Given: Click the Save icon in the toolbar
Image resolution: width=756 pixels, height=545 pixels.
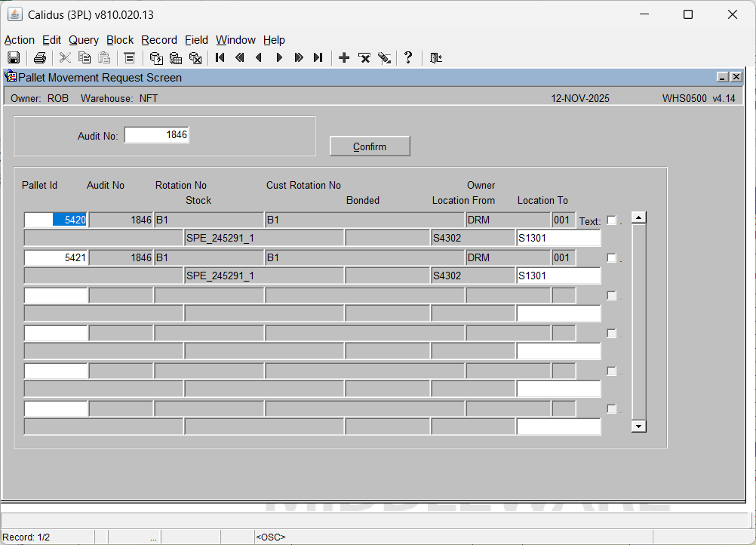Looking at the screenshot, I should pos(14,58).
